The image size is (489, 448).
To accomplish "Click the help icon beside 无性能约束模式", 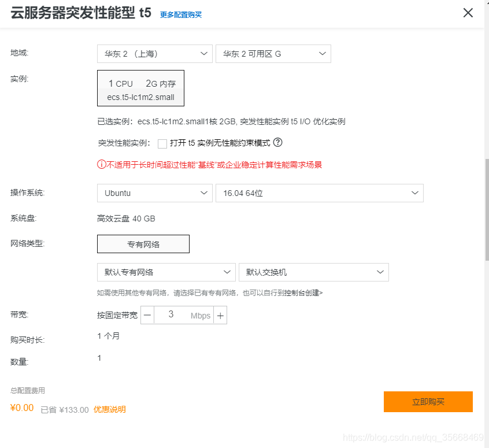I will (277, 142).
